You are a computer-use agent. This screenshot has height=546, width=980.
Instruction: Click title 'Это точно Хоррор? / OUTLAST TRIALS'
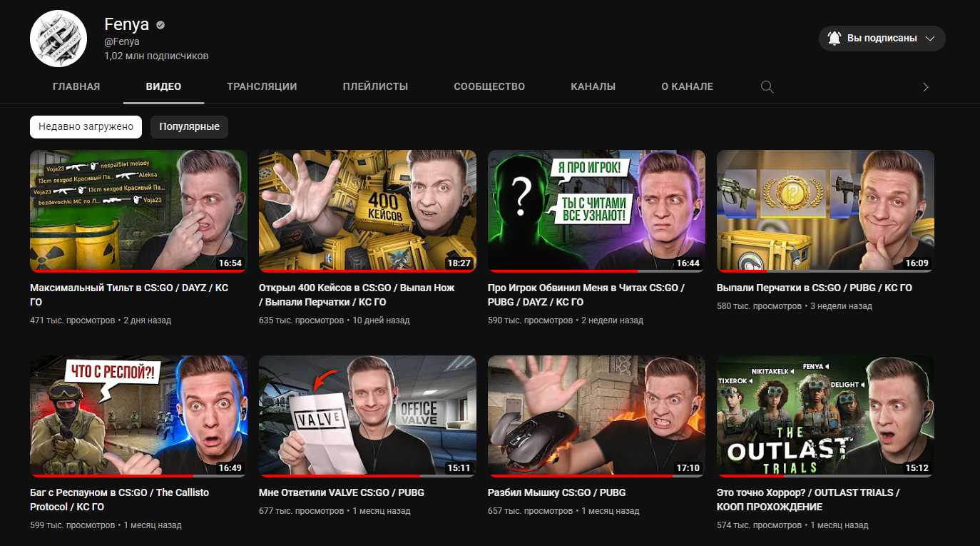point(808,500)
